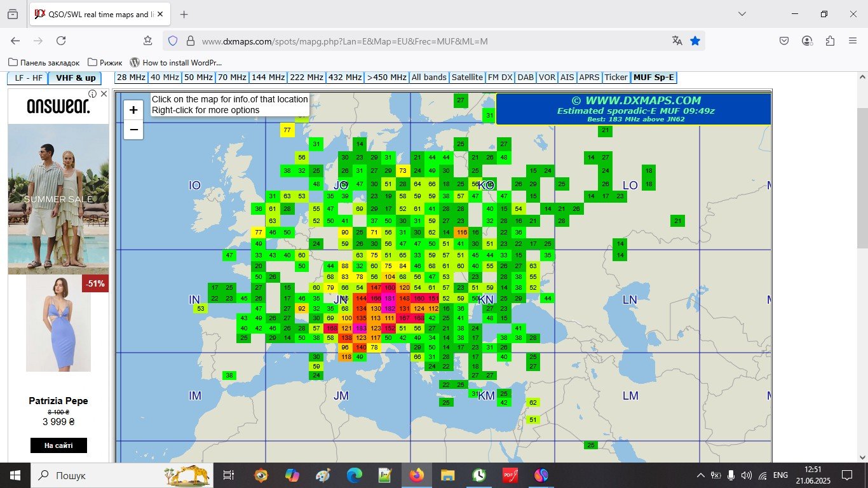Open the VOR map tab
Image resolution: width=868 pixels, height=488 pixels.
pos(547,78)
